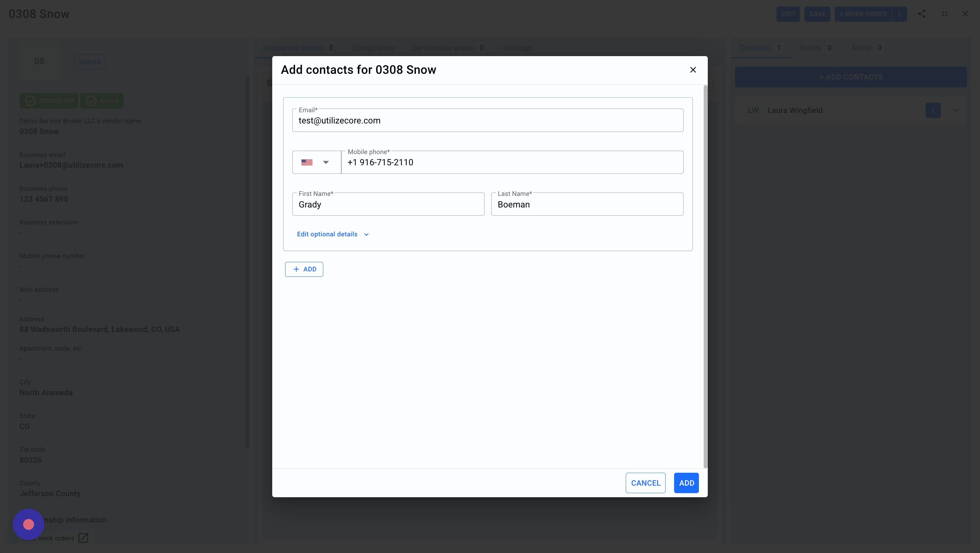The image size is (980, 553).
Task: Expand Laura Wingfield's contact chevron
Action: (955, 110)
